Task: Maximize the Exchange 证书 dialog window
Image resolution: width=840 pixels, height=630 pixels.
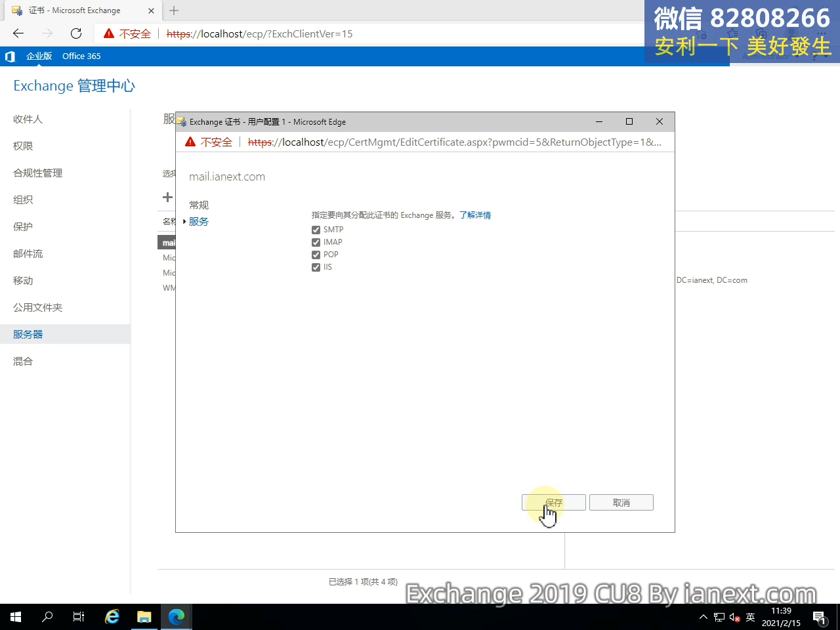Action: pyautogui.click(x=629, y=121)
